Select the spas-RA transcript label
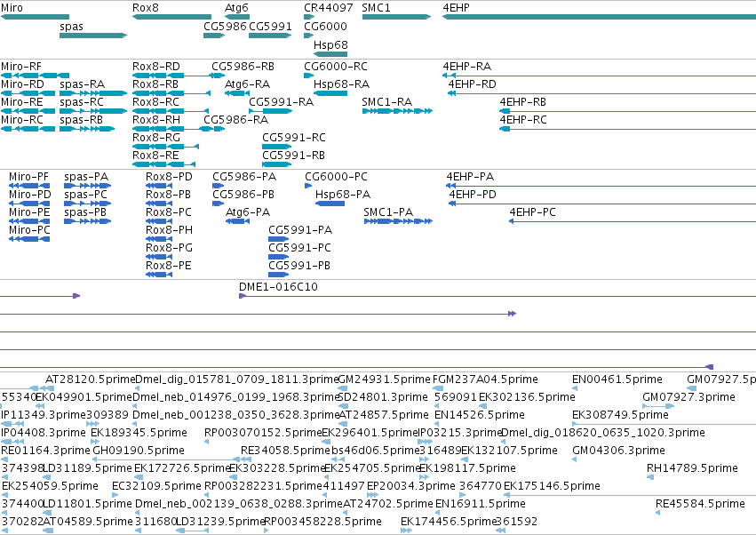Viewport: 756px width, 535px height. click(82, 84)
